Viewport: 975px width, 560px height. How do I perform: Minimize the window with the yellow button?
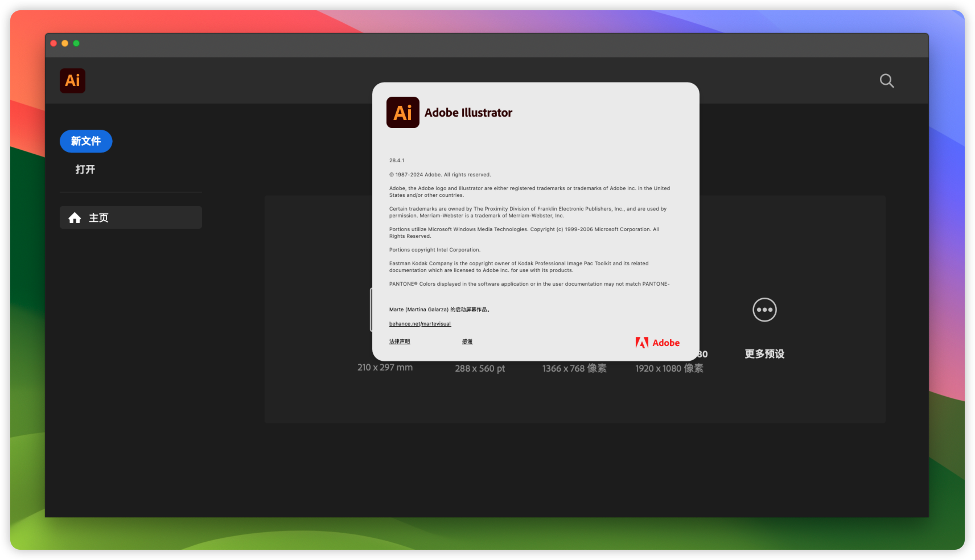tap(65, 43)
